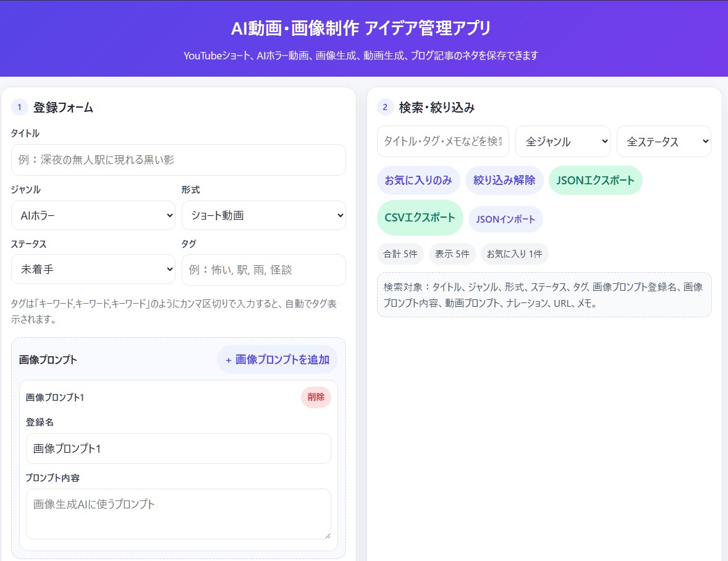Image resolution: width=728 pixels, height=561 pixels.
Task: Click the プロンプト内容 textarea
Action: tap(178, 513)
